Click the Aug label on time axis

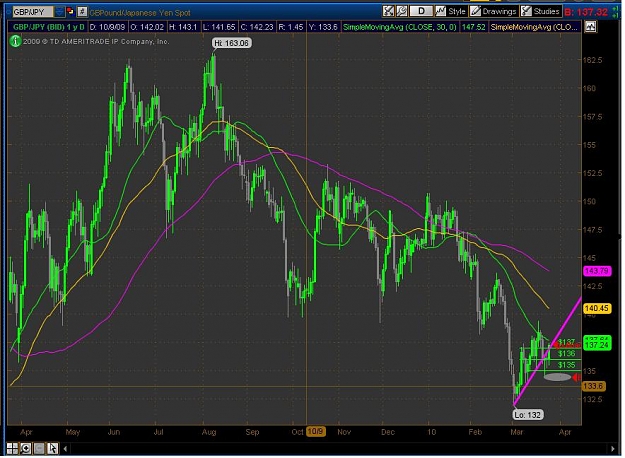[209, 432]
